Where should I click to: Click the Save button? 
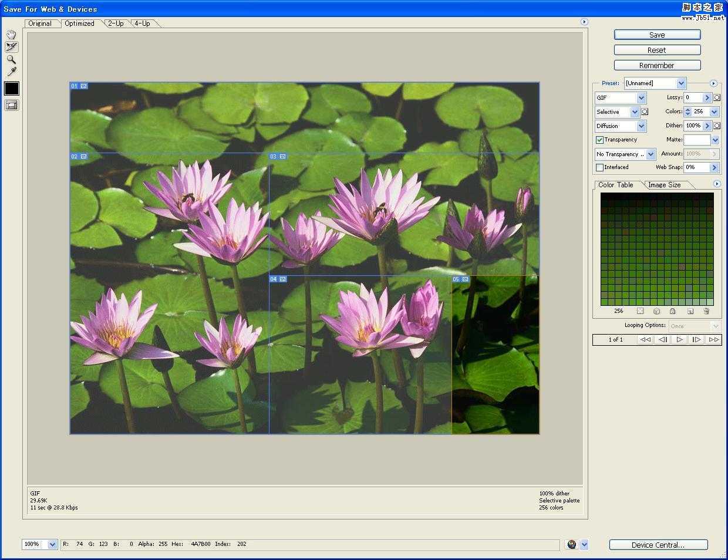[x=657, y=35]
